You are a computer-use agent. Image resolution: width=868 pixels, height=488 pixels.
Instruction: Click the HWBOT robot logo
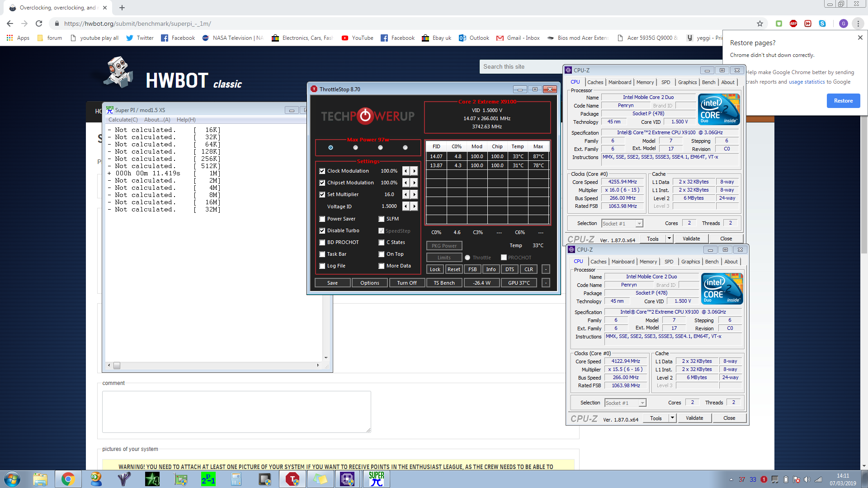tap(118, 72)
